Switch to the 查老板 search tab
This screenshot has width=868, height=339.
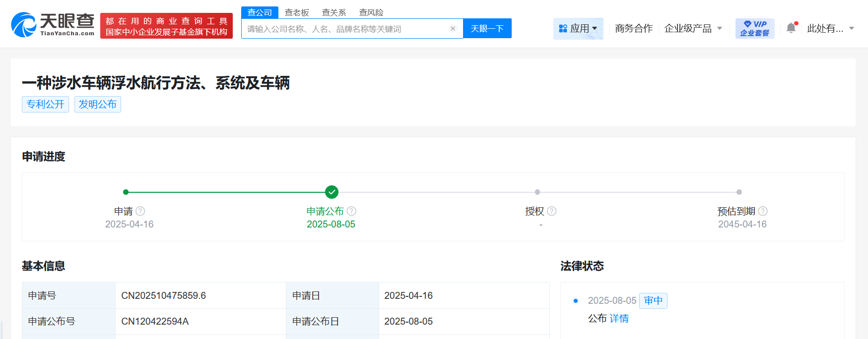(297, 12)
